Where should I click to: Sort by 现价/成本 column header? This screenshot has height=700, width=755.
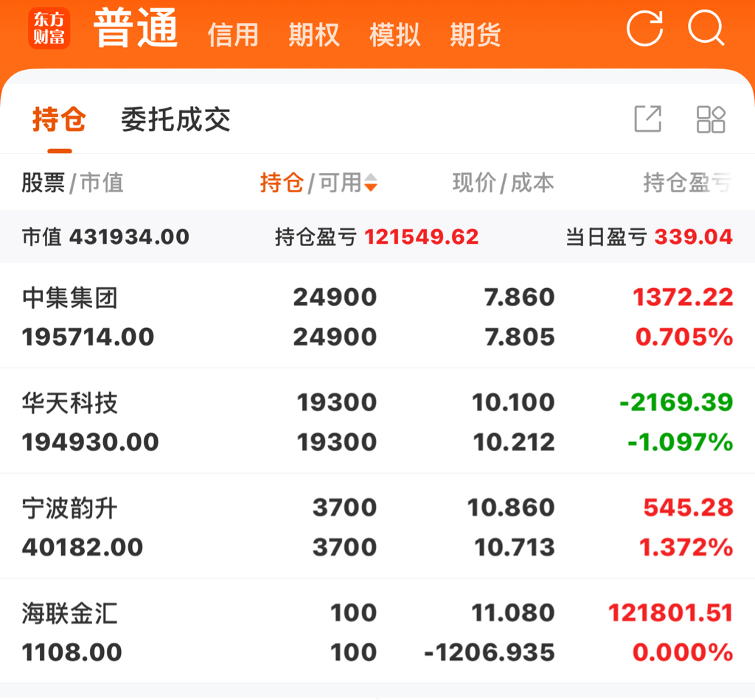(x=503, y=183)
